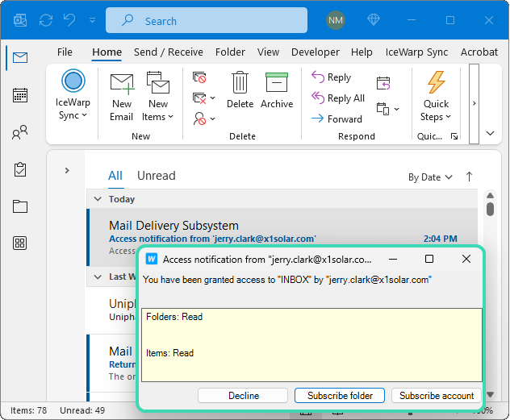Open Quick Steps dialog launcher

454,136
